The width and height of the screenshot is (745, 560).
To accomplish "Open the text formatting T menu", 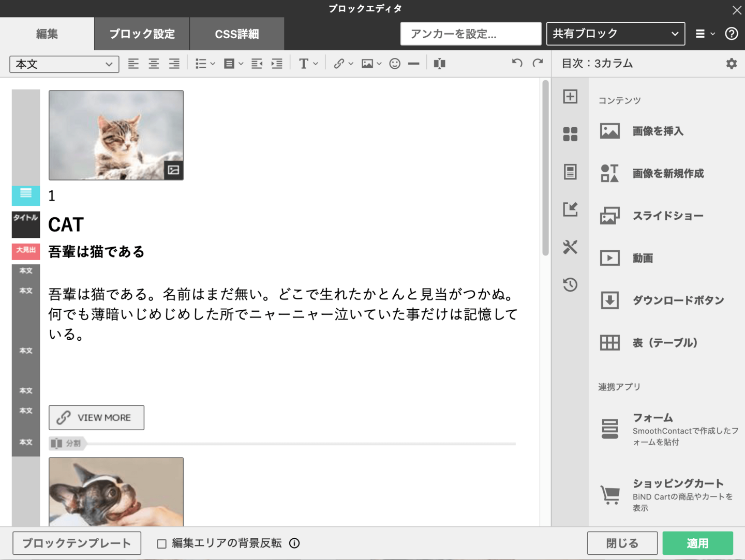I will tap(308, 64).
